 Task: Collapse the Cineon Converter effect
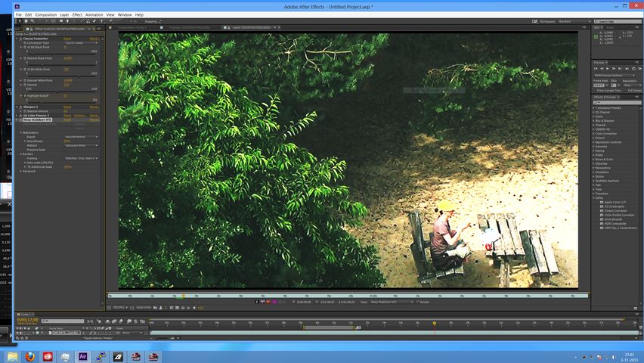pyautogui.click(x=17, y=39)
